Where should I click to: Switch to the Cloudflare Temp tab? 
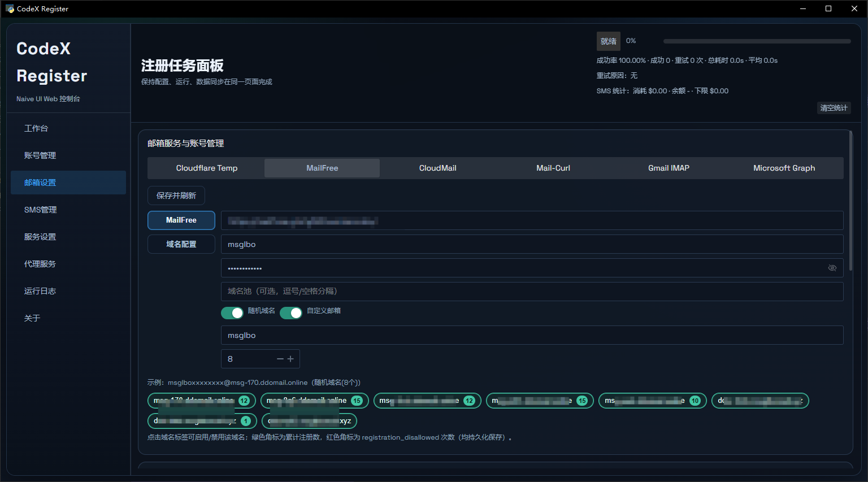pyautogui.click(x=207, y=168)
